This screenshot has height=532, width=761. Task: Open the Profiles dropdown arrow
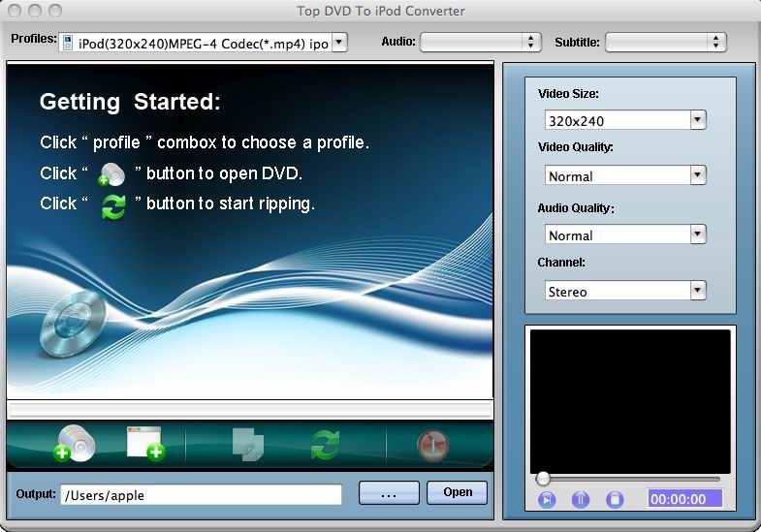tap(339, 43)
